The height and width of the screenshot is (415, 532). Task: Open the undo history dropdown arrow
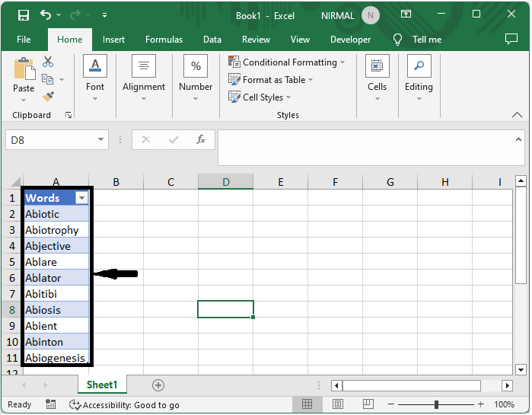(x=59, y=15)
